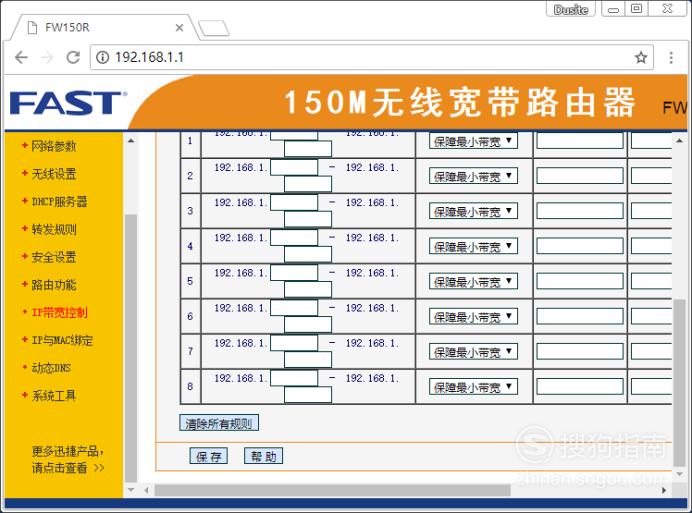Image resolution: width=692 pixels, height=513 pixels.
Task: Click the horizontal scrollbar thumb
Action: coord(332,490)
